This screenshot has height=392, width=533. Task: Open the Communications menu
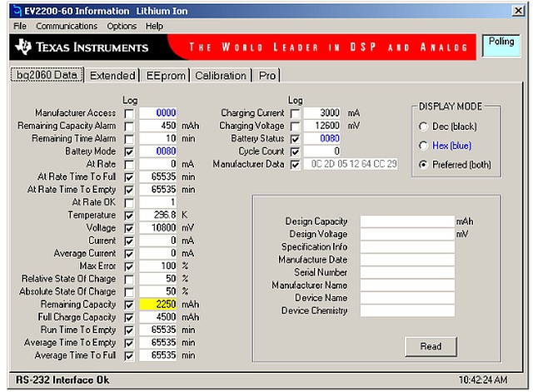(67, 26)
